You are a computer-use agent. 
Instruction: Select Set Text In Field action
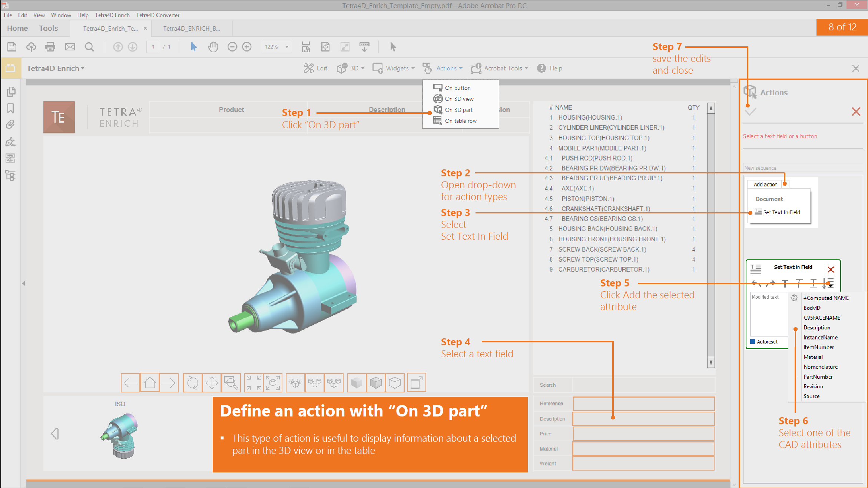click(x=778, y=212)
